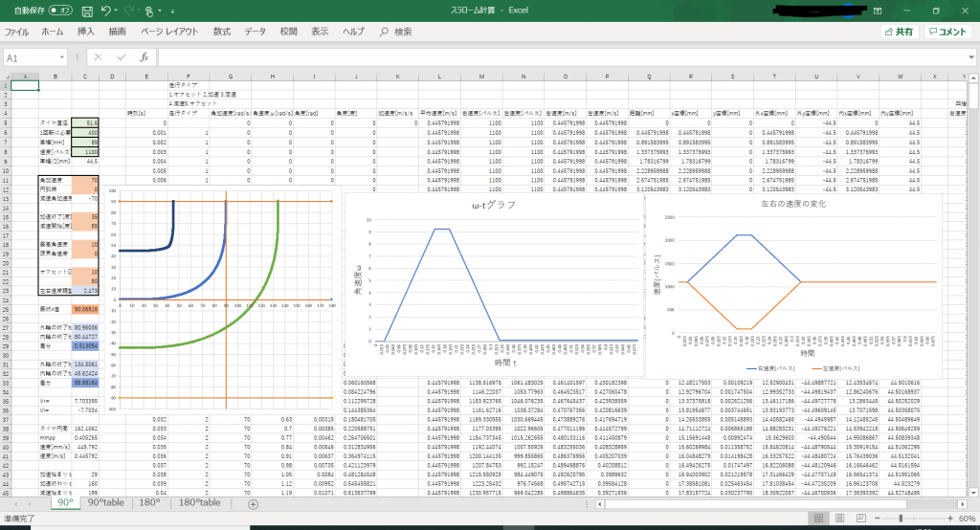Select the 左右の速度の変化 chart title
Viewport: 980px width, 530px height.
coord(793,204)
